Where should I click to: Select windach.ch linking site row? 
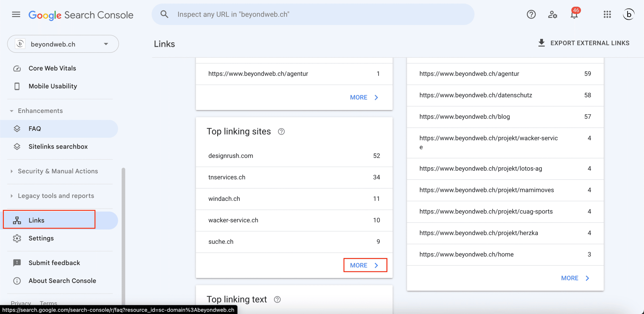[x=294, y=199]
